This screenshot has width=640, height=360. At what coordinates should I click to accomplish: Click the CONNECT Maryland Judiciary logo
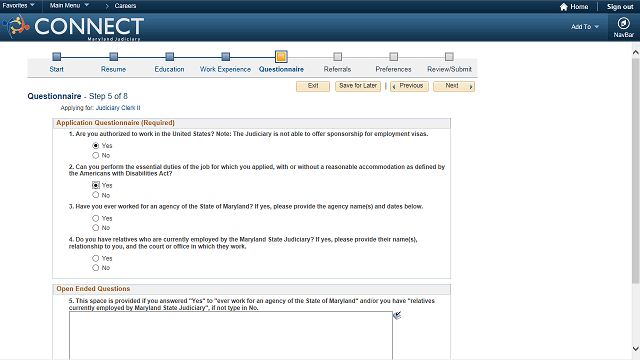[x=73, y=27]
